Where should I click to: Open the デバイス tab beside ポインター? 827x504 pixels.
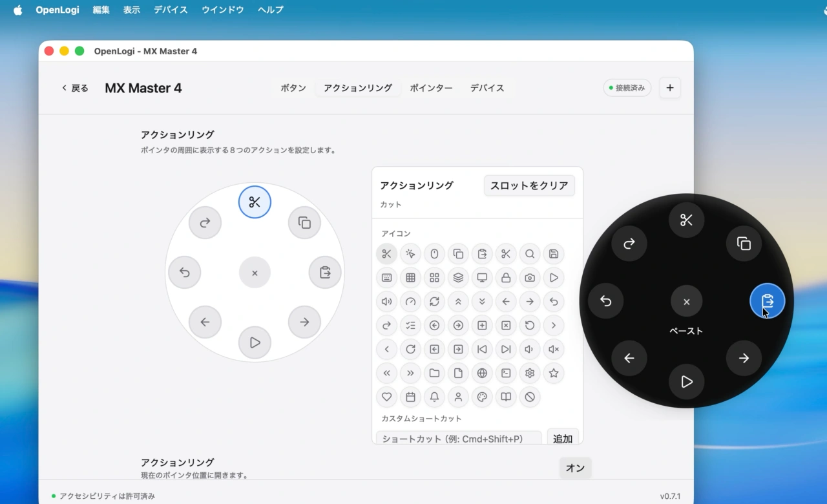(487, 88)
